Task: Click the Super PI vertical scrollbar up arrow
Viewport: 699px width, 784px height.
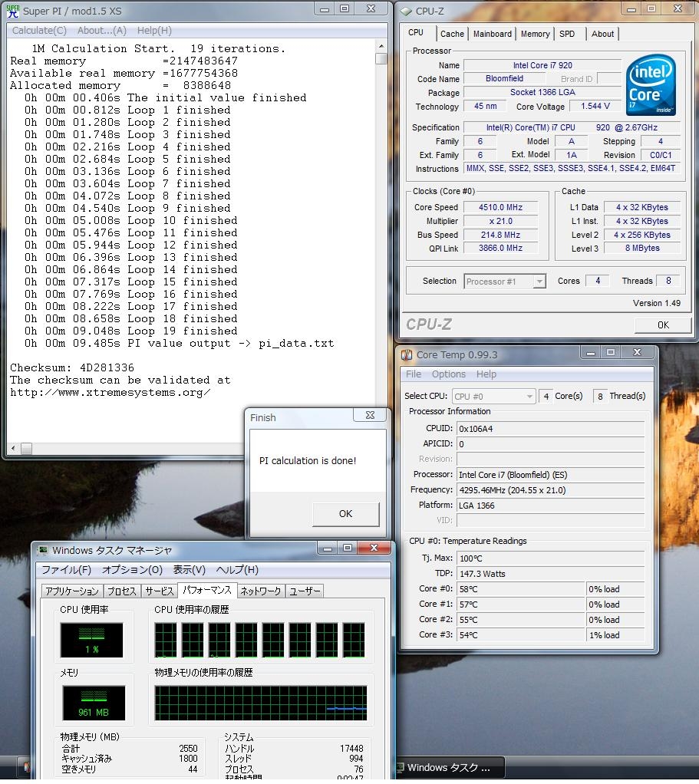Action: (381, 48)
